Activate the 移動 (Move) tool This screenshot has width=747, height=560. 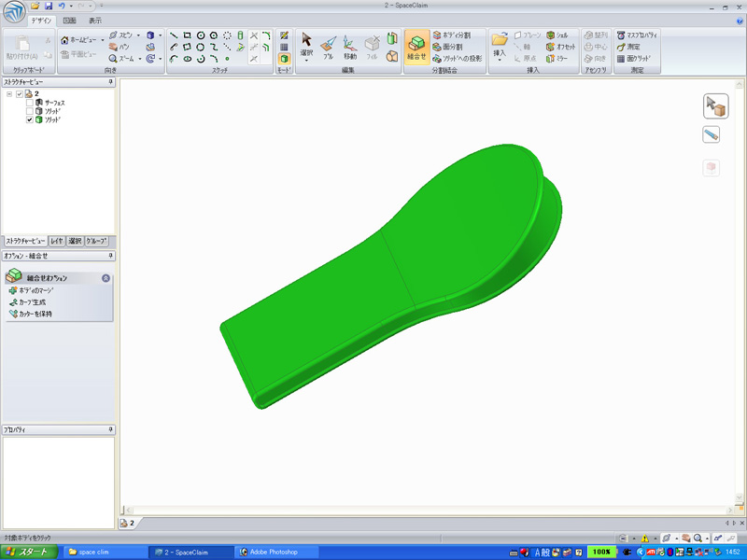(349, 45)
